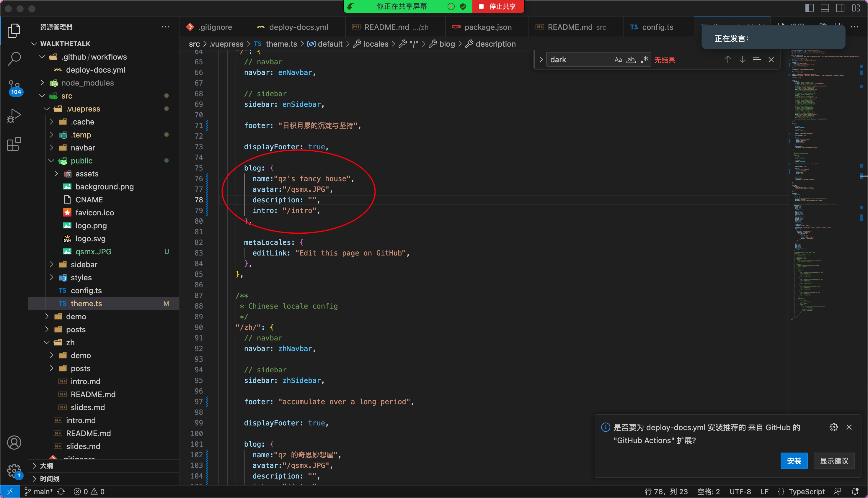Toggle case-sensitive search in find bar
This screenshot has width=868, height=498.
pyautogui.click(x=617, y=59)
